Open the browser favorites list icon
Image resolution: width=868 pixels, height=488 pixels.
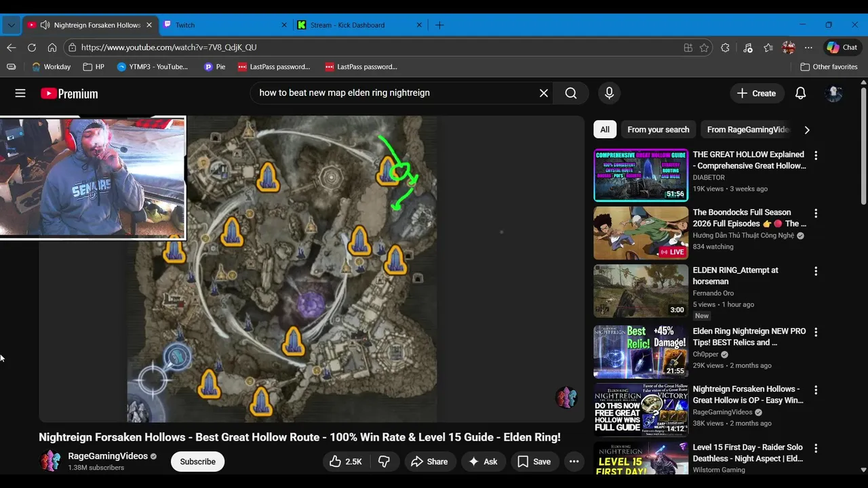(x=768, y=47)
